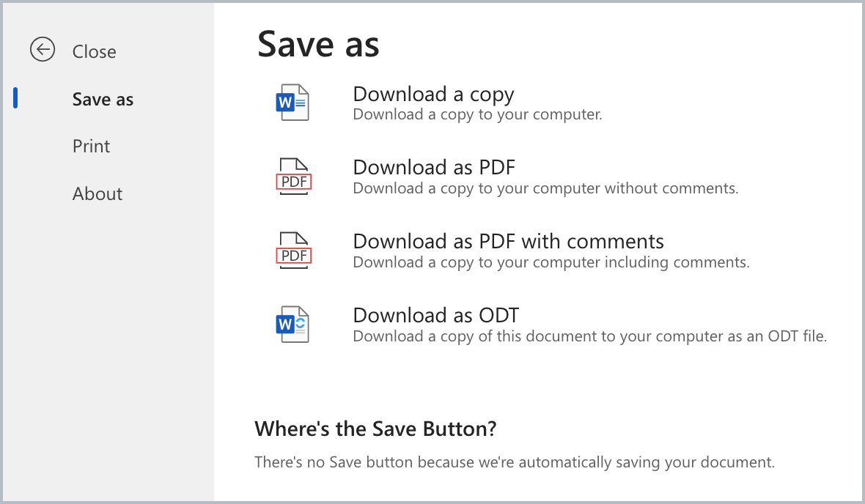Click the 'including comments' description text
The width and height of the screenshot is (865, 504).
551,262
